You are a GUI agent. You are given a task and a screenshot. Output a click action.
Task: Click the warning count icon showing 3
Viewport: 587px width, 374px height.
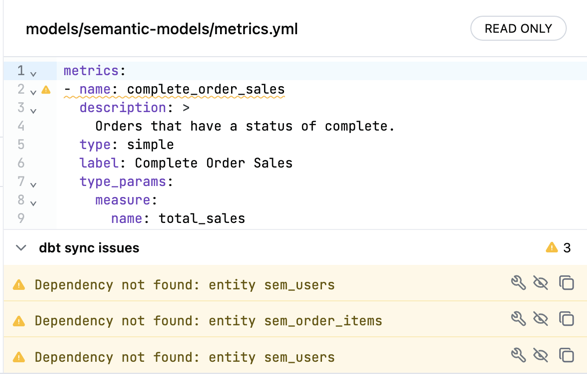551,247
